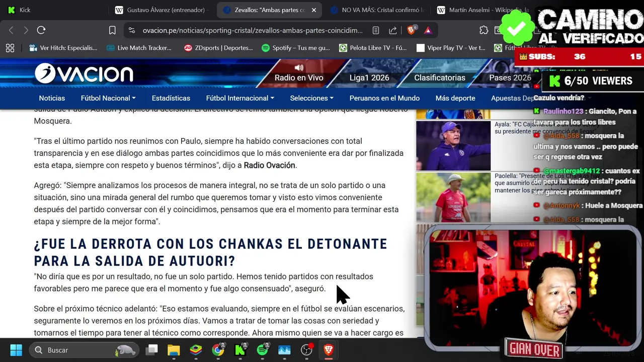644x362 pixels.
Task: Open Task View on the taskbar
Action: 151,350
